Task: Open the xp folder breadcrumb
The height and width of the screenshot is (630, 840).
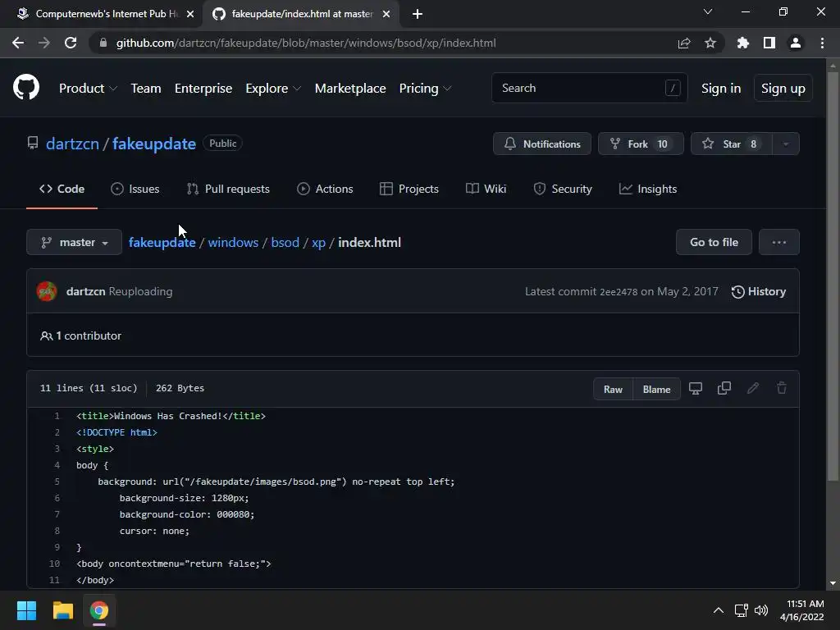Action: click(x=319, y=242)
